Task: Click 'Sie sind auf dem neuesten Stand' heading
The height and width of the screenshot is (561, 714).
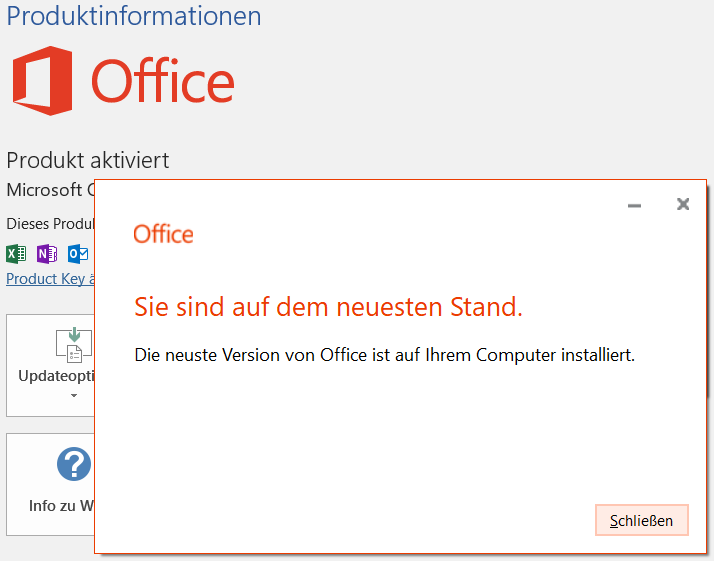Action: pyautogui.click(x=328, y=307)
